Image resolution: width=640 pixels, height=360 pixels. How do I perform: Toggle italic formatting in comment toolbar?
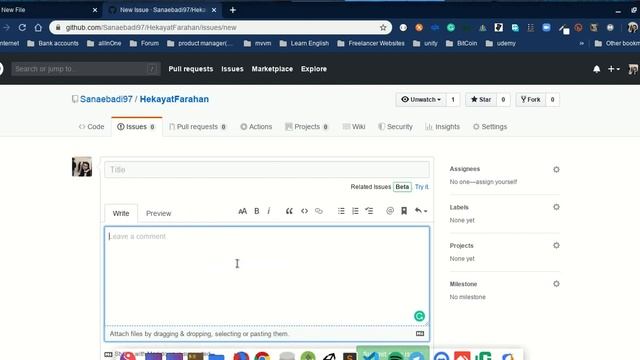pos(269,211)
